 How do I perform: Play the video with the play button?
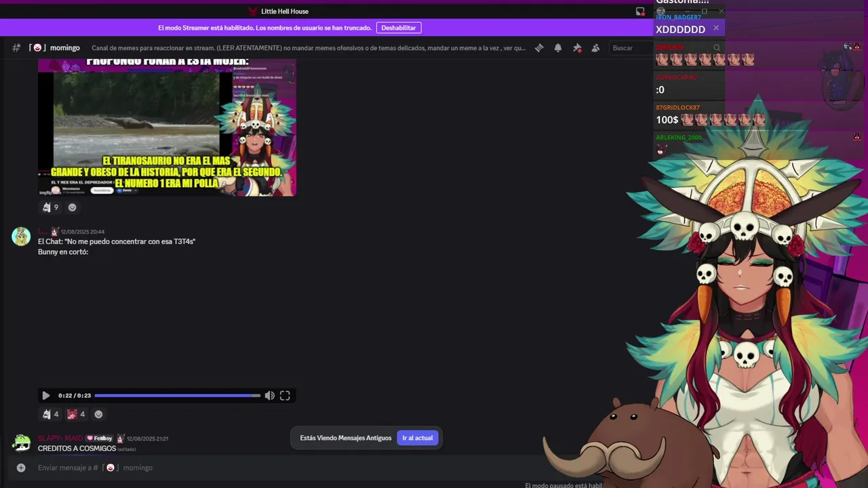pos(45,396)
